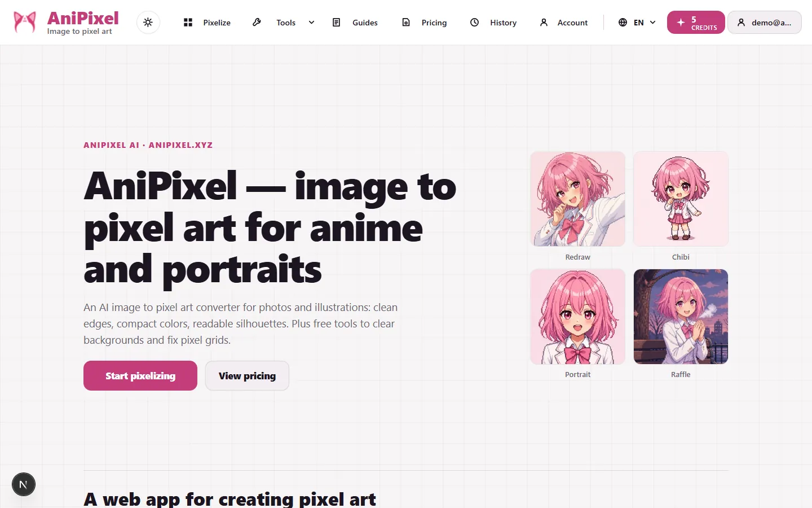Expand the language chevron arrow
812x508 pixels.
pos(653,23)
